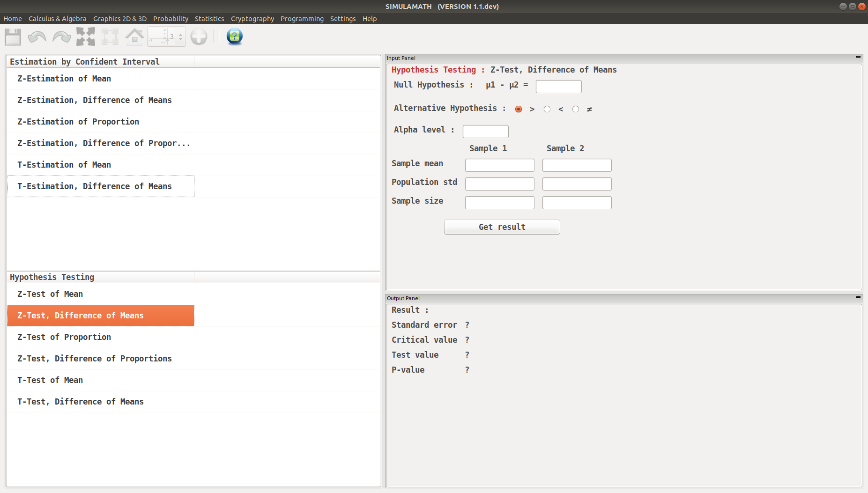Image resolution: width=868 pixels, height=493 pixels.
Task: Click the redo arrow icon
Action: (x=61, y=37)
